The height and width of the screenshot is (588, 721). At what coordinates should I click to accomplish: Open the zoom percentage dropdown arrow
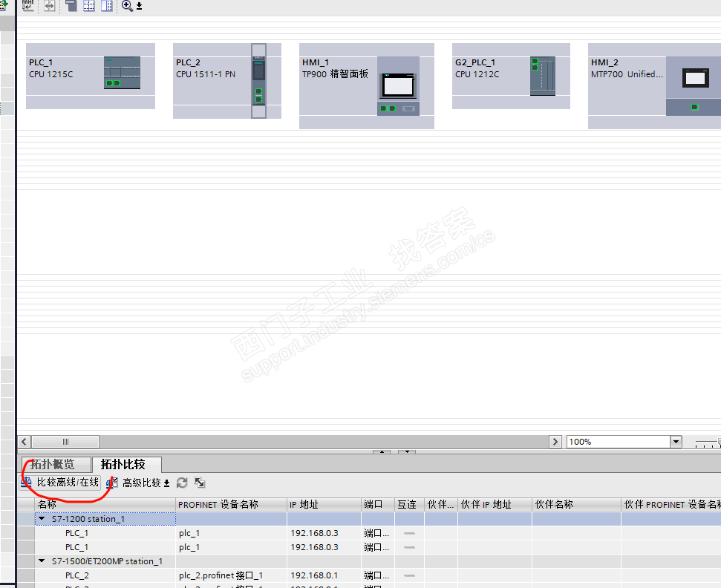pos(676,442)
